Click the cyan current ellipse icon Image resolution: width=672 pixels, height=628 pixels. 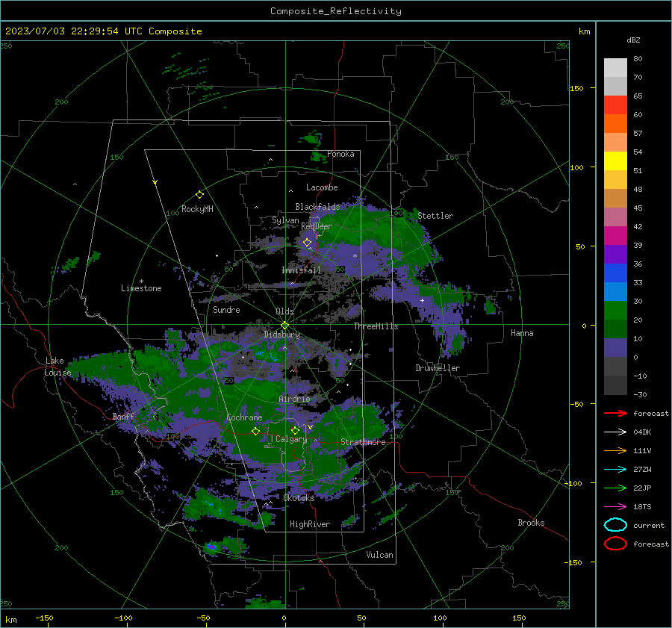coord(615,525)
